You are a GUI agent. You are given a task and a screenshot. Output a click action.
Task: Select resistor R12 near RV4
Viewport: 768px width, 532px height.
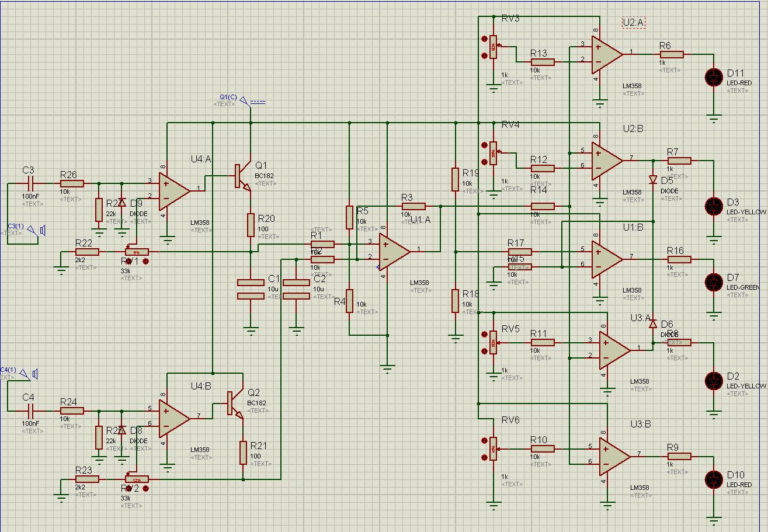click(543, 168)
